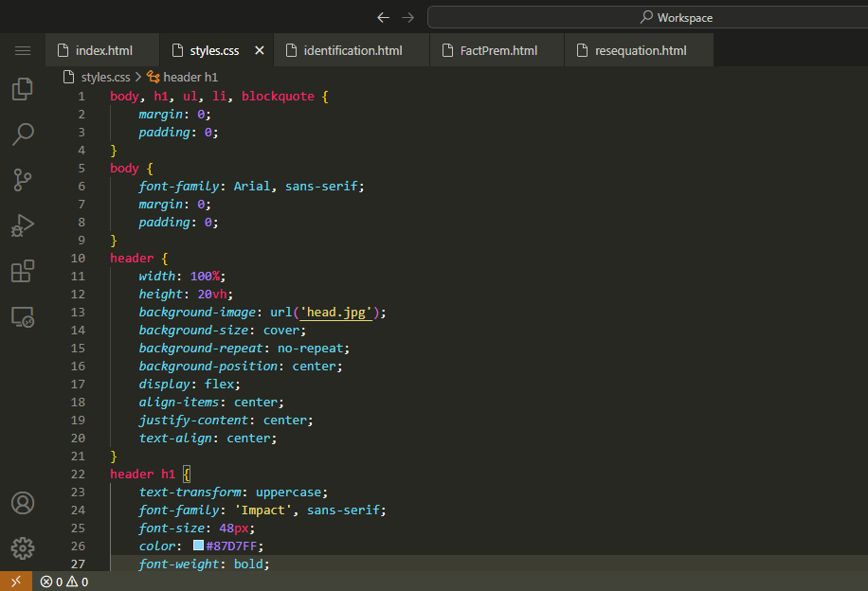The width and height of the screenshot is (868, 591).
Task: Open the FactPrem.html tab
Action: 498,50
